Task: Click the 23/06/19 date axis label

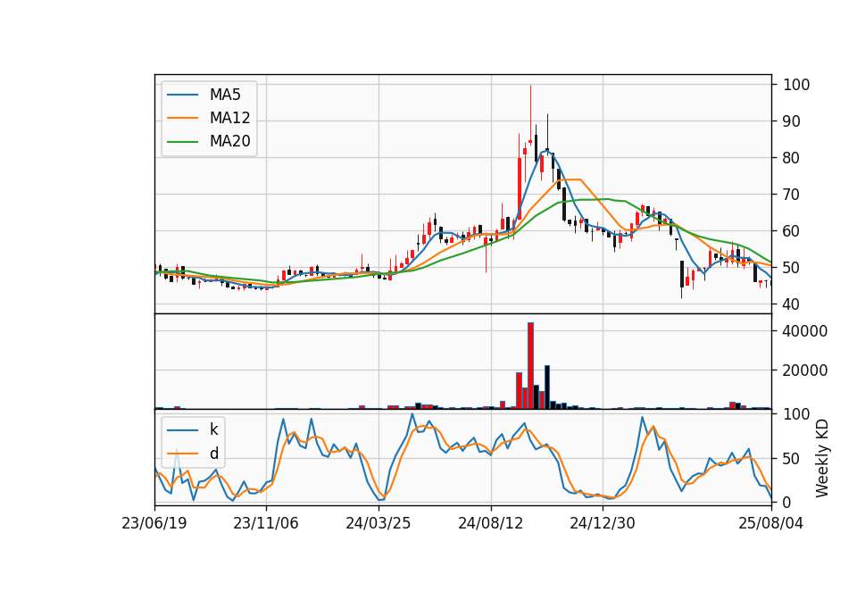Action: coord(154,523)
